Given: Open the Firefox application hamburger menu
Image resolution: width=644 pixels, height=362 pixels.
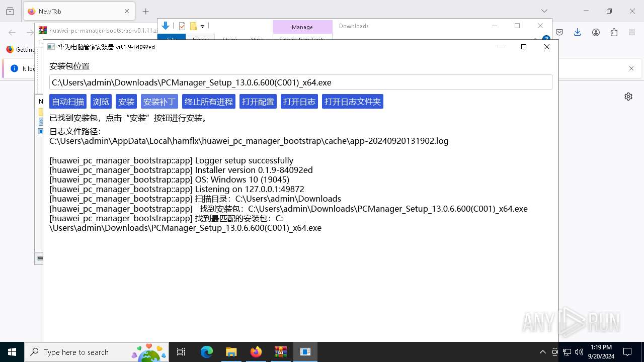Looking at the screenshot, I should 632,32.
